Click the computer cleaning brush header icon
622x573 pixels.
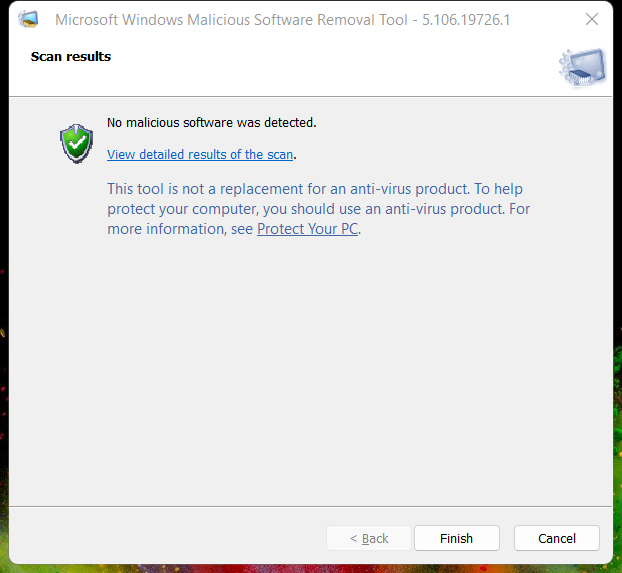[x=582, y=66]
